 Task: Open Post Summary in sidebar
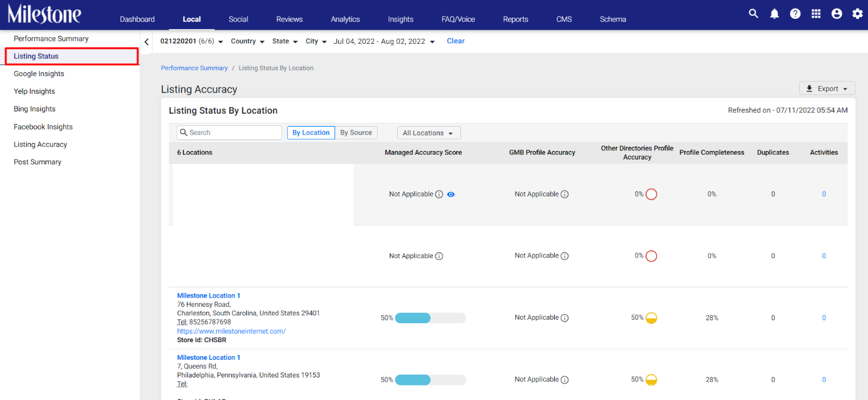click(38, 163)
